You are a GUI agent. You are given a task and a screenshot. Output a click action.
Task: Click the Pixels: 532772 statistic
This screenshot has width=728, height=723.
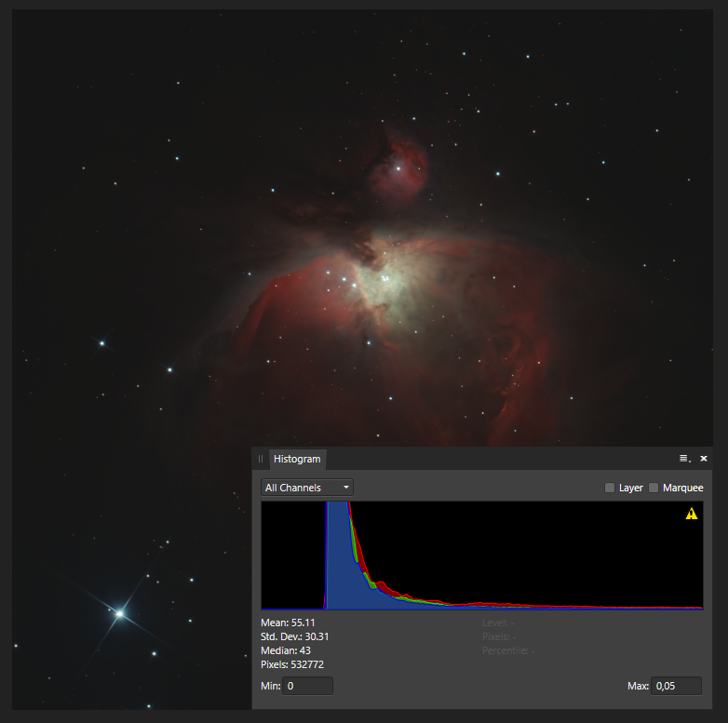292,664
